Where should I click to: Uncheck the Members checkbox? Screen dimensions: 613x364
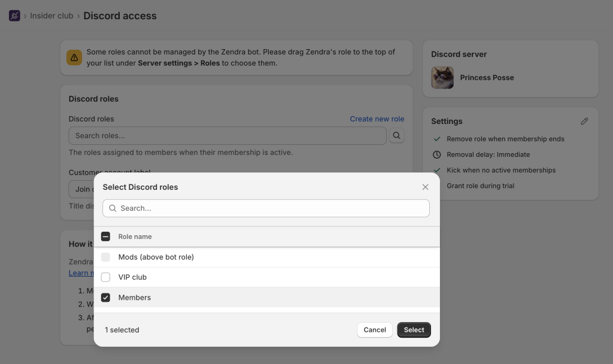[105, 298]
